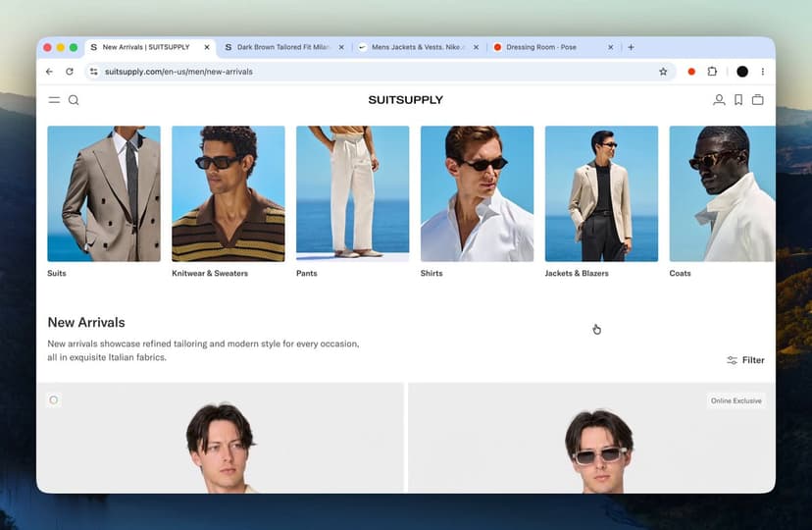This screenshot has height=530, width=812.
Task: Click the New Arrivals heading
Action: [86, 322]
